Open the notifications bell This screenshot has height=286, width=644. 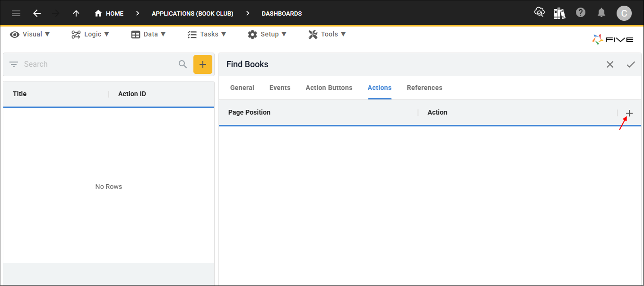point(601,13)
